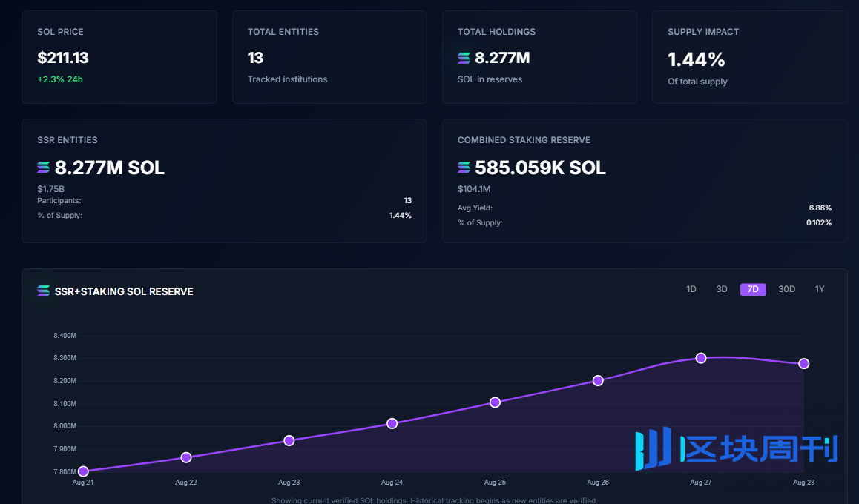Click the Aug 21 data point
This screenshot has width=859, height=504.
click(83, 471)
